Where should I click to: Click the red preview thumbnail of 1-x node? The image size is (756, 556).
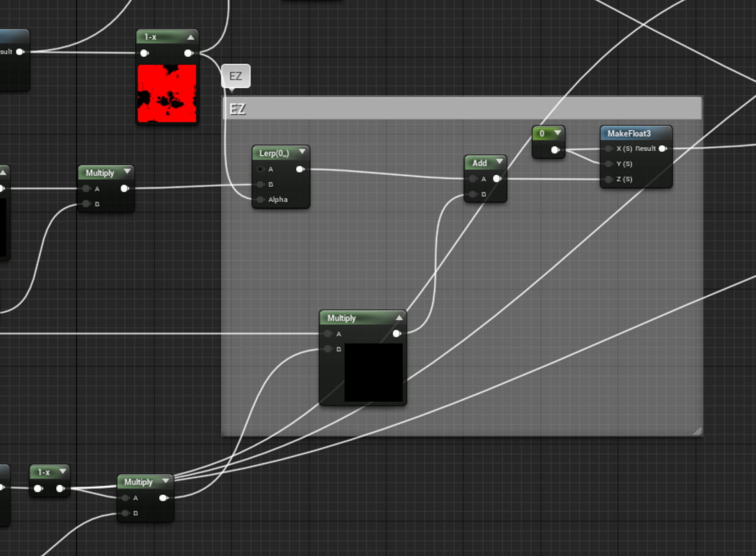coord(167,94)
